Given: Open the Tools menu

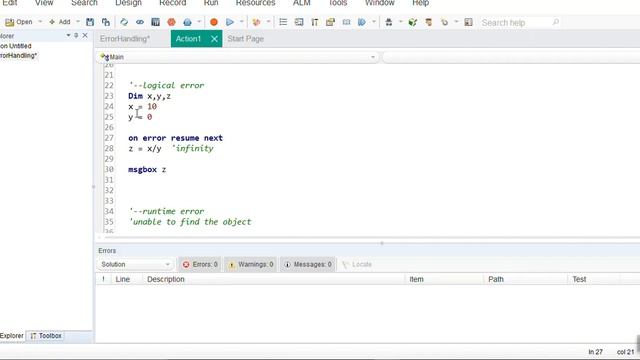Looking at the screenshot, I should 338,3.
